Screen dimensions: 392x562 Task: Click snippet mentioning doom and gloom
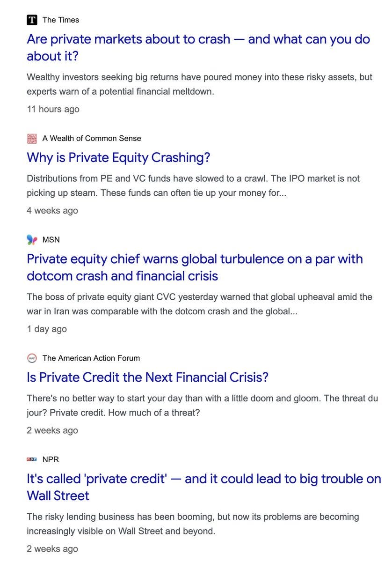click(x=203, y=406)
